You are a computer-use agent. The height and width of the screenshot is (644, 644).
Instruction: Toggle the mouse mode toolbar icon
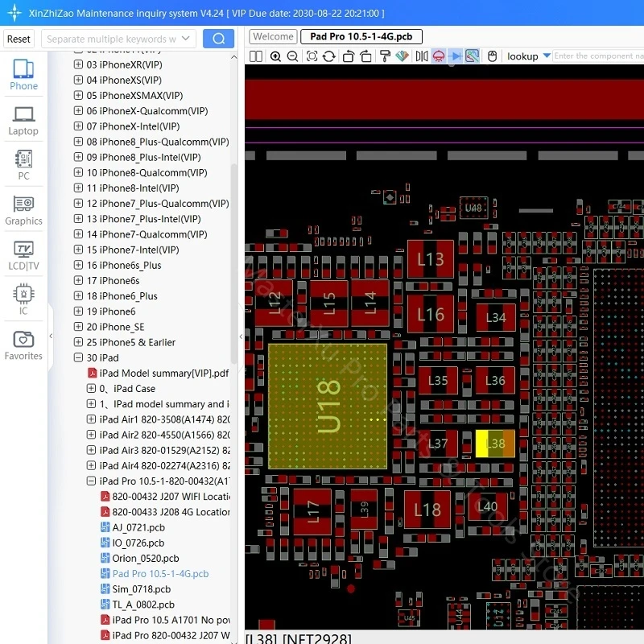(x=492, y=56)
